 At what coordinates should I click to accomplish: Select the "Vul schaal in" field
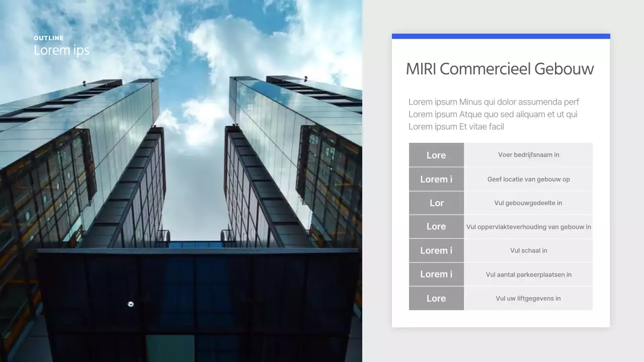point(528,250)
